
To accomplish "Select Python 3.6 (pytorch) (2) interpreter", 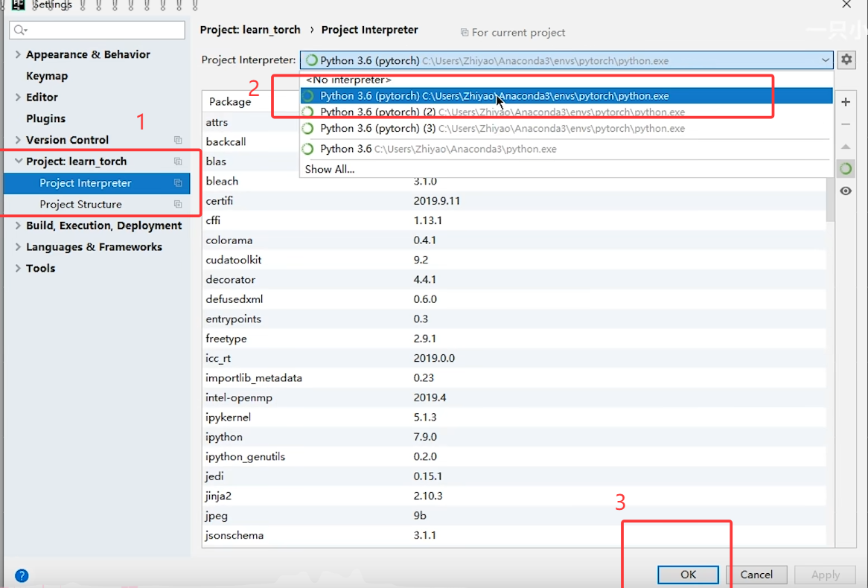I will (x=567, y=112).
